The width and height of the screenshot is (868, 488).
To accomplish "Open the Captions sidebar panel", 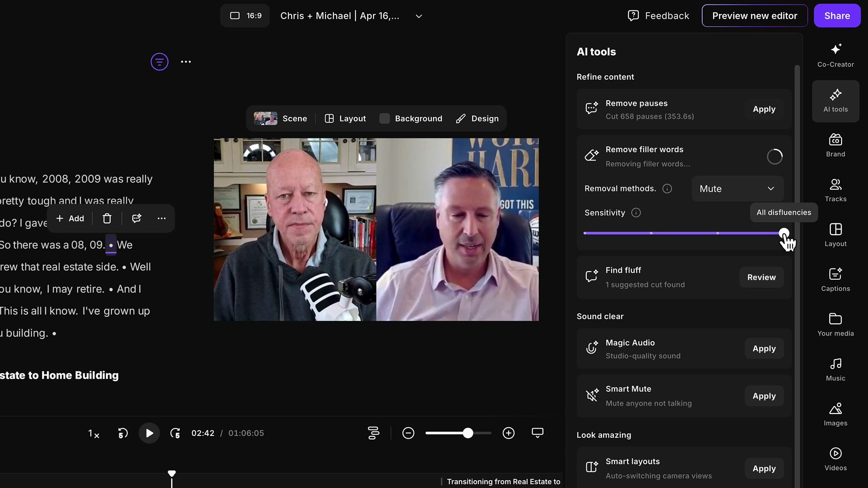I will [835, 280].
